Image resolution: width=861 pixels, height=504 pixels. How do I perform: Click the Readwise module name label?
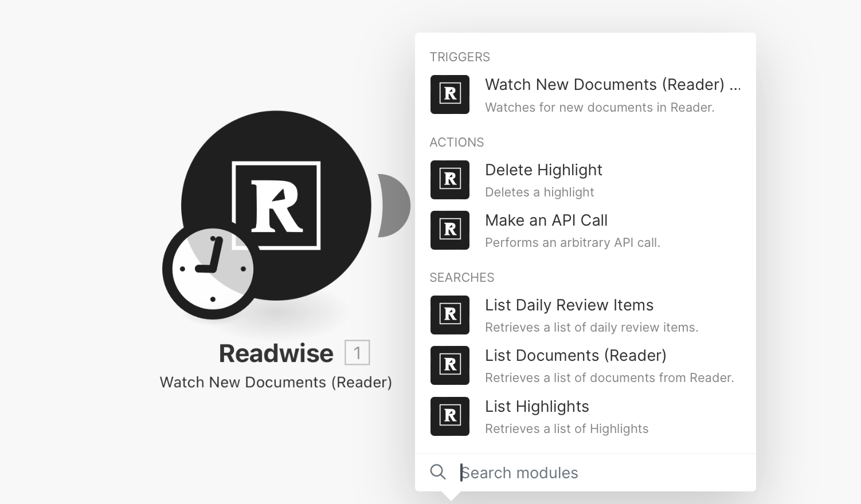pyautogui.click(x=276, y=353)
